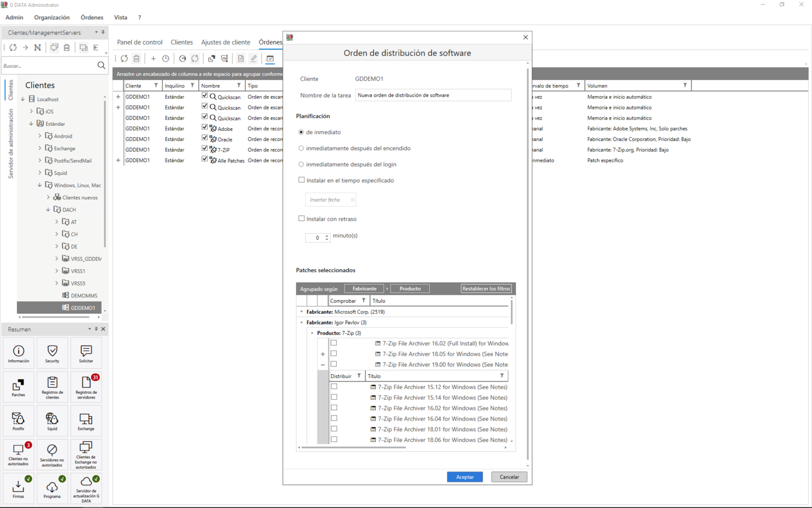Click Restablecer los filtros button

click(x=486, y=288)
